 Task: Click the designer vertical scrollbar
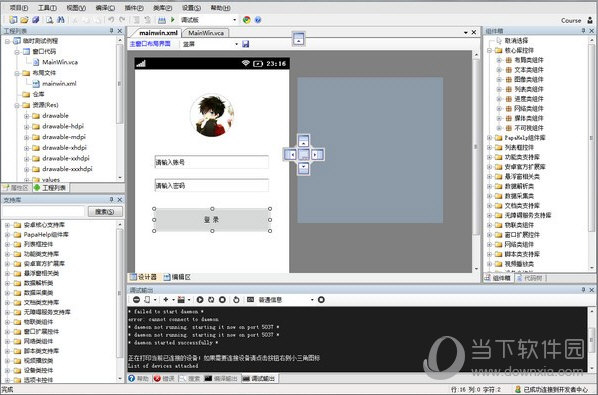(476, 162)
